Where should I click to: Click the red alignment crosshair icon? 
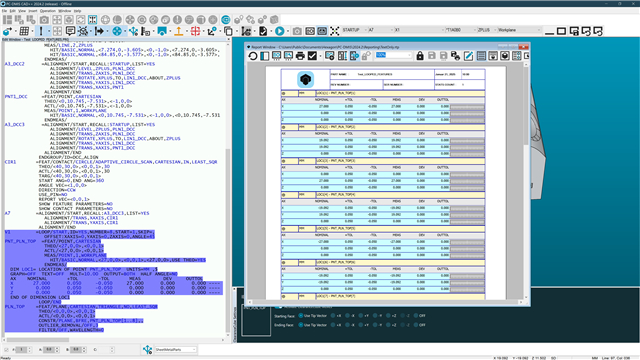tap(195, 31)
